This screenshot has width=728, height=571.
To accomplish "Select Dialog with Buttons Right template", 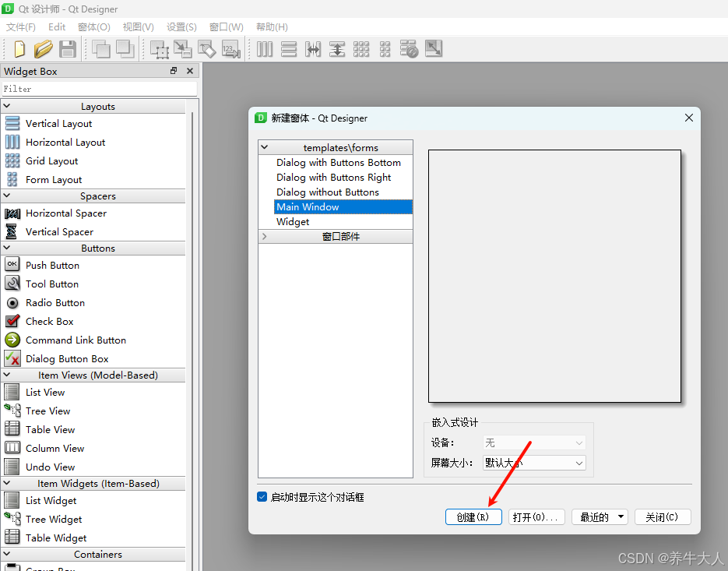I will (334, 178).
